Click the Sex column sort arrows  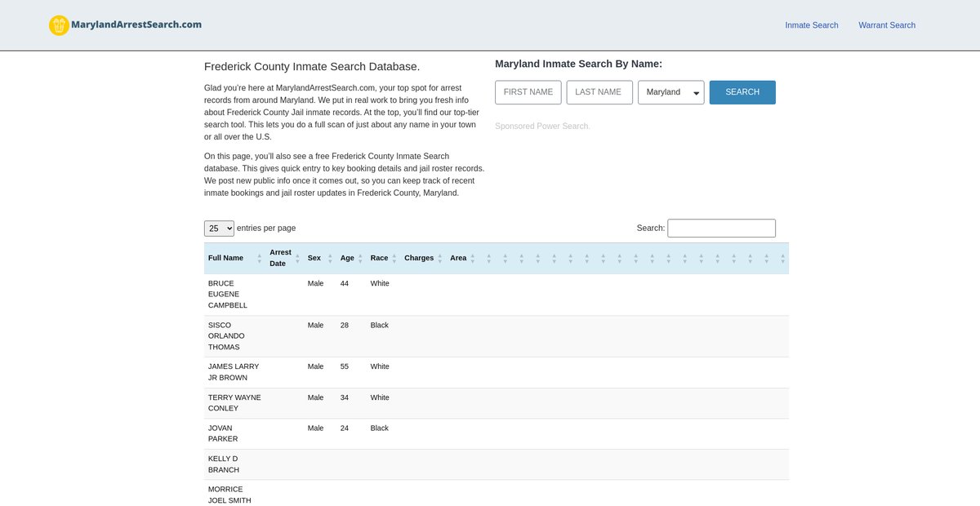[330, 258]
